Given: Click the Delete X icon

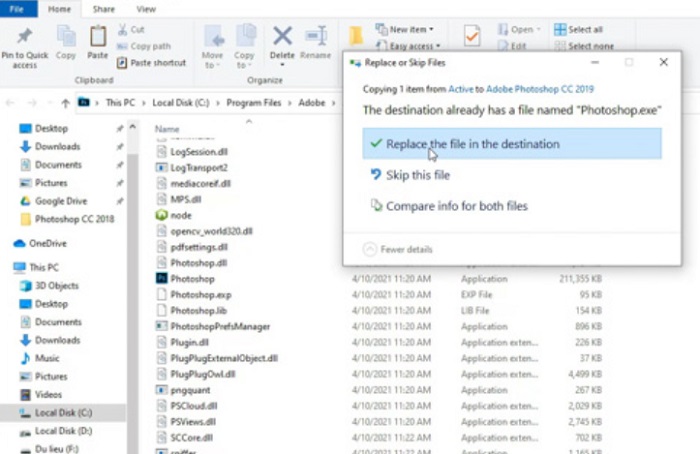Looking at the screenshot, I should click(282, 37).
